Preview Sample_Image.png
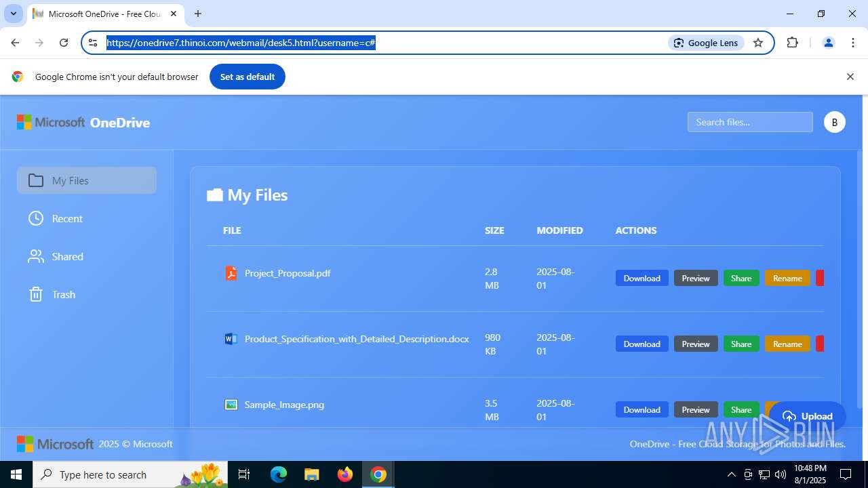This screenshot has width=868, height=488. pyautogui.click(x=696, y=409)
